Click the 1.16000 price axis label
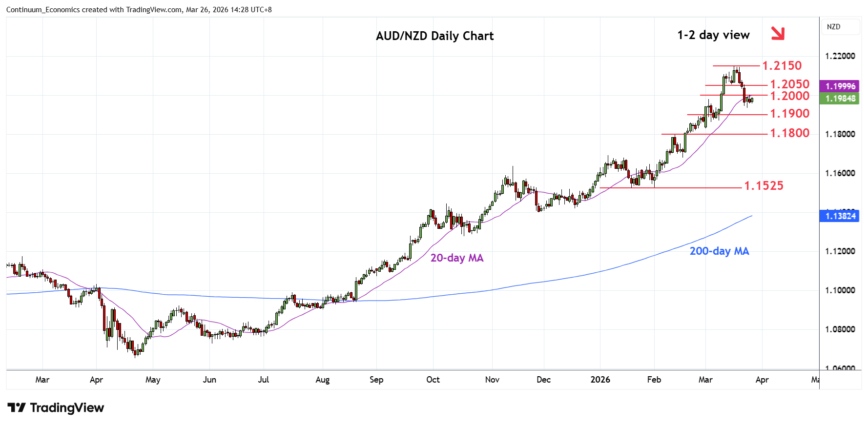 (x=840, y=173)
